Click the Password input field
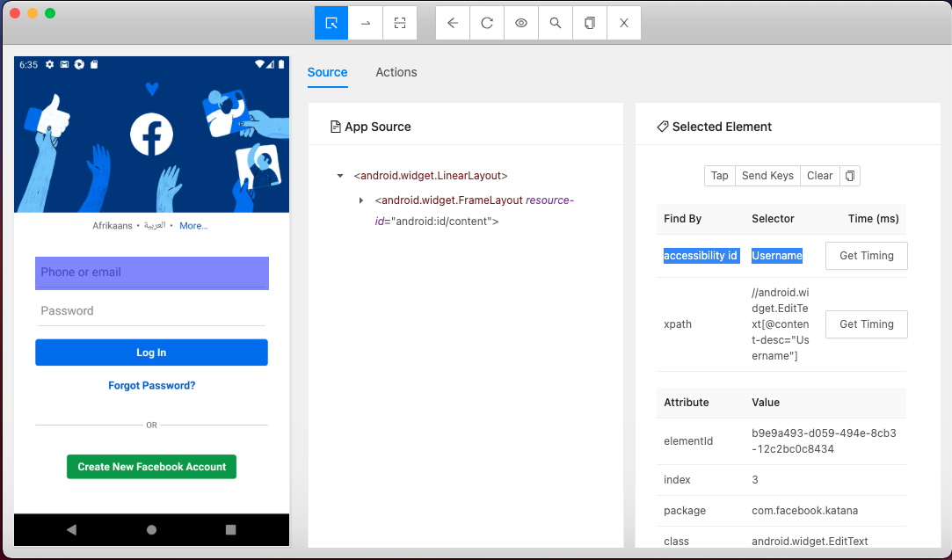The height and width of the screenshot is (560, 952). pos(152,311)
